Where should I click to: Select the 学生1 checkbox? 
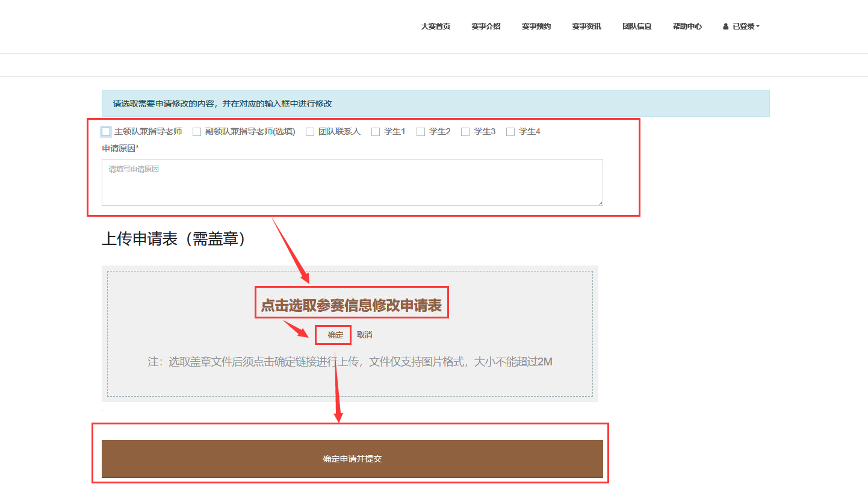tap(376, 132)
